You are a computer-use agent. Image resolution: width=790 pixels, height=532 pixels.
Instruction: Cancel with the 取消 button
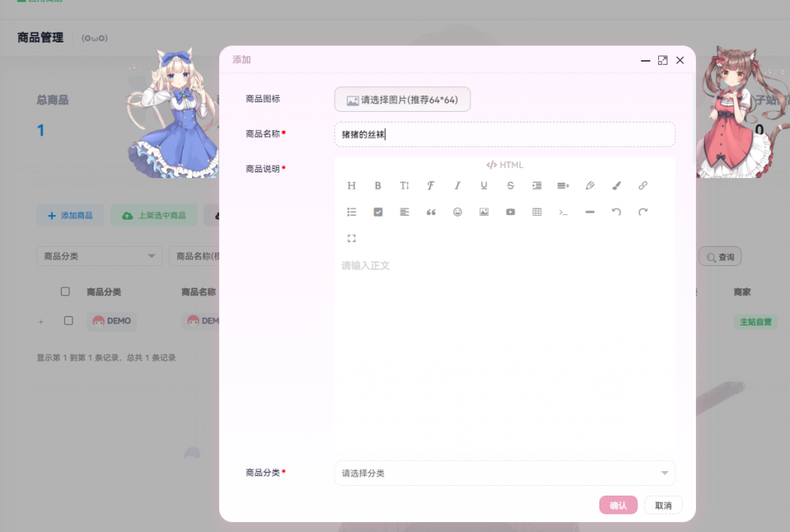coord(663,505)
